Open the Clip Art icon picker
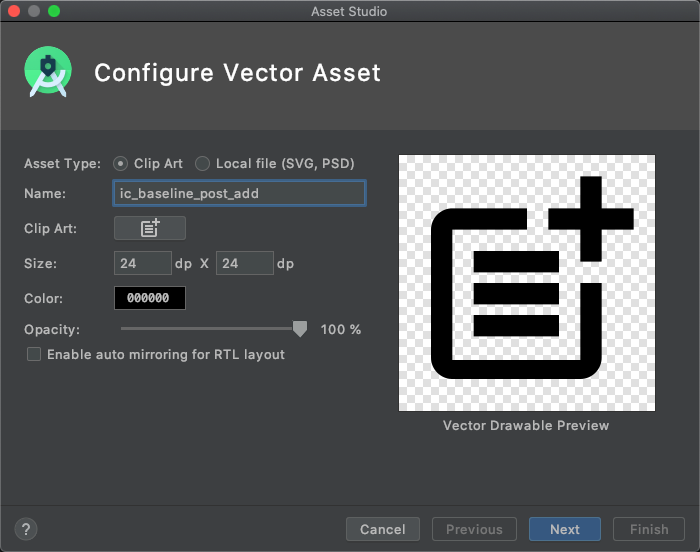 pyautogui.click(x=150, y=228)
